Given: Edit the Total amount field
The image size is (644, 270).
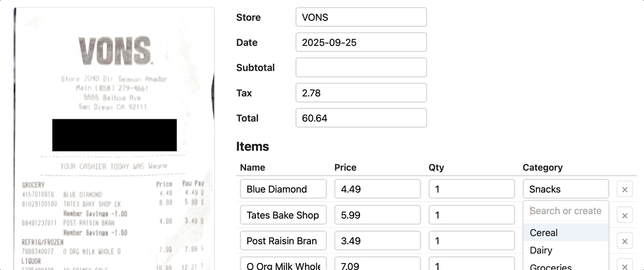Looking at the screenshot, I should point(361,118).
